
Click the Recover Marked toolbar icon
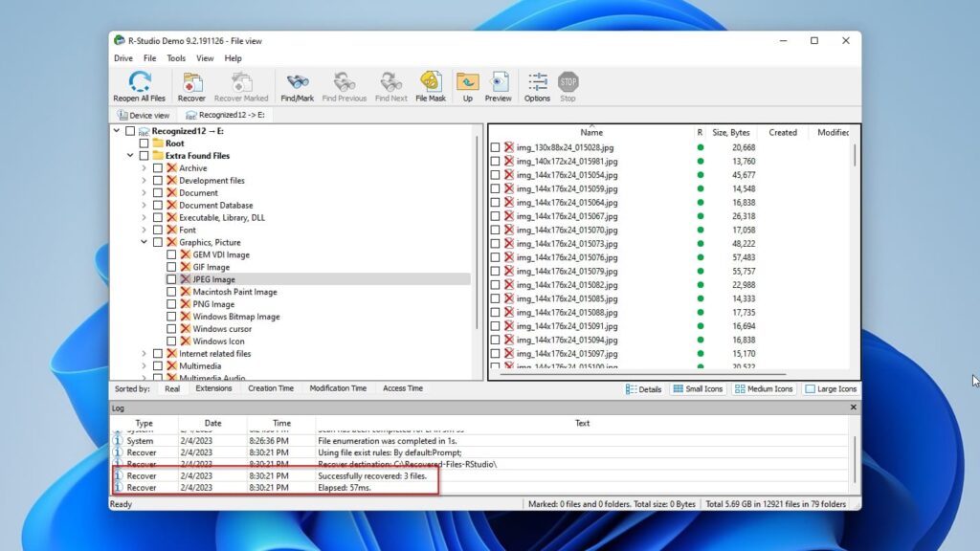(241, 82)
